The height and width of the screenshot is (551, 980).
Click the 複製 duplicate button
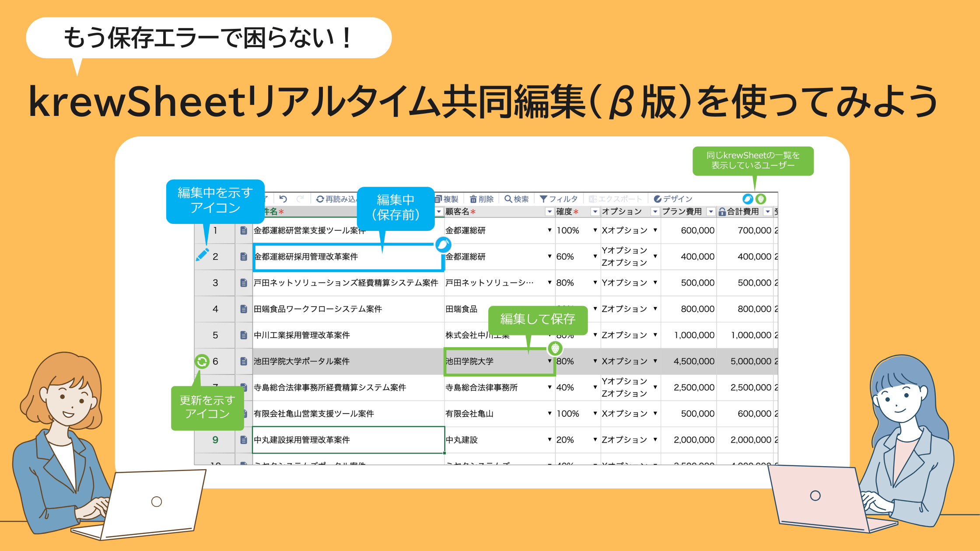pyautogui.click(x=447, y=199)
